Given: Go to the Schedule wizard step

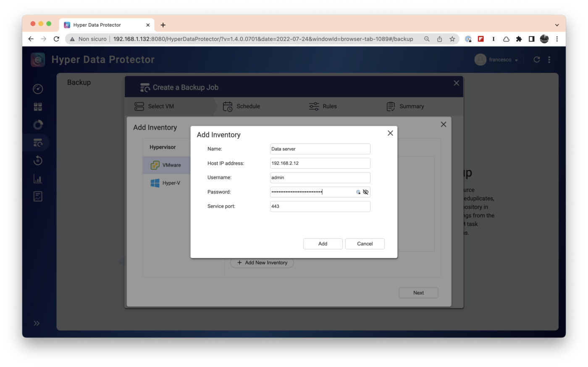Looking at the screenshot, I should coord(241,106).
